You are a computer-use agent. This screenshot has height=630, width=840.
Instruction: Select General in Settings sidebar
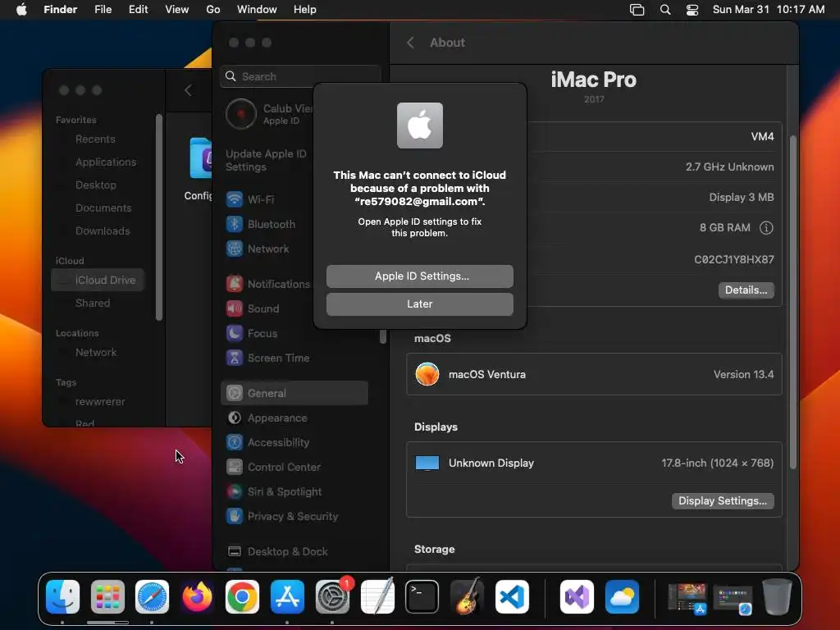click(294, 393)
